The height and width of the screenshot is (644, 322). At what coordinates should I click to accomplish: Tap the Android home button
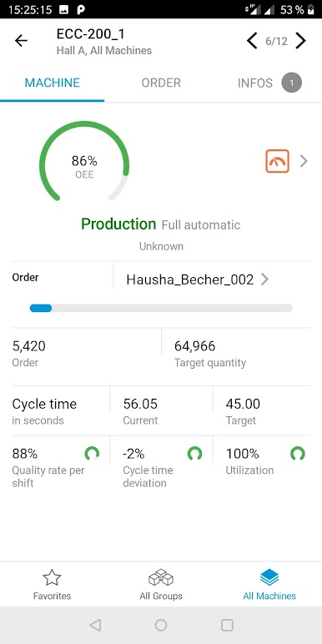(x=161, y=625)
